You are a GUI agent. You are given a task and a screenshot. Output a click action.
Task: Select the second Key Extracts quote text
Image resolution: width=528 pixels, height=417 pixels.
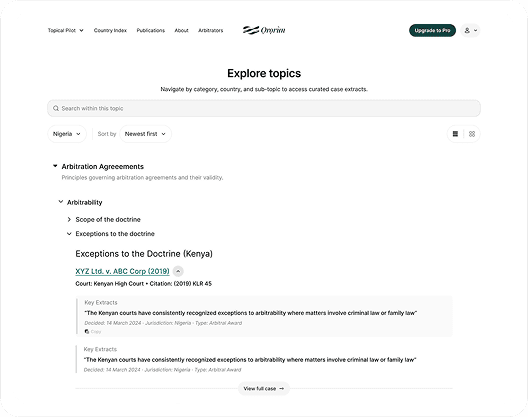250,360
